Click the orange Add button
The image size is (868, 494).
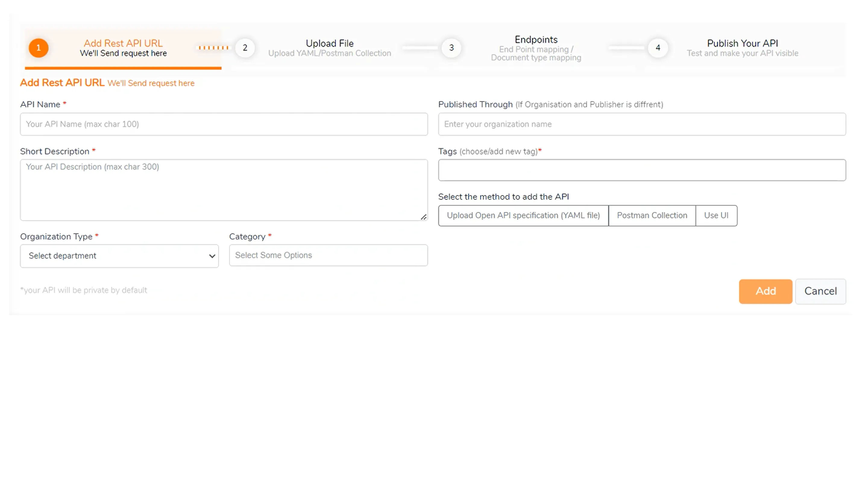tap(765, 291)
